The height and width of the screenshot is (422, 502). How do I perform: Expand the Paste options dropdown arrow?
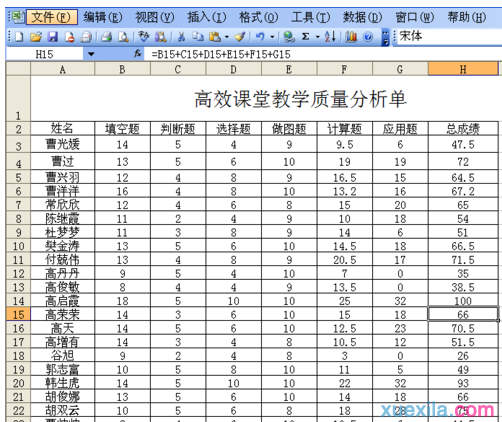[x=227, y=37]
